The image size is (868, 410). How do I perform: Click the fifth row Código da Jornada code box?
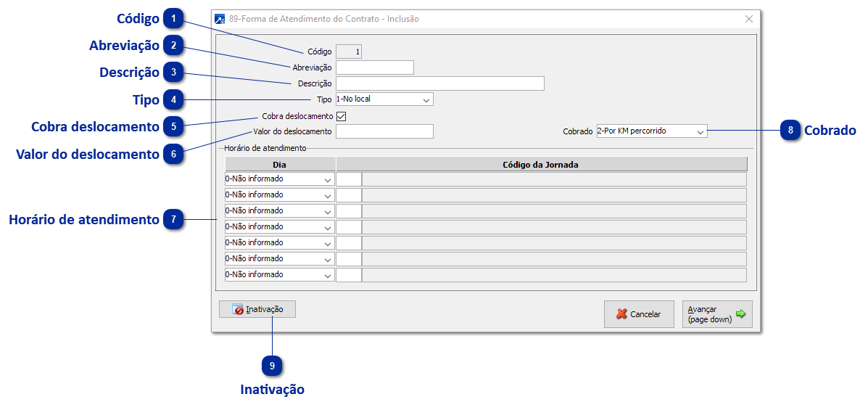point(349,242)
